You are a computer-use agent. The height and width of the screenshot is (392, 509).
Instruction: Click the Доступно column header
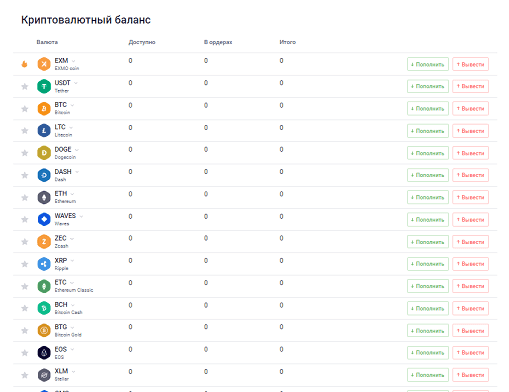pyautogui.click(x=142, y=42)
